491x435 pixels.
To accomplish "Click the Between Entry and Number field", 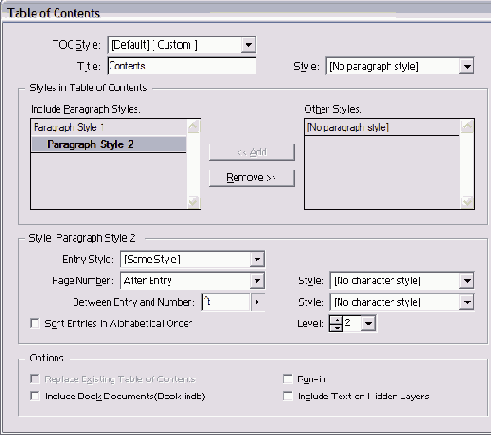I will [x=226, y=302].
